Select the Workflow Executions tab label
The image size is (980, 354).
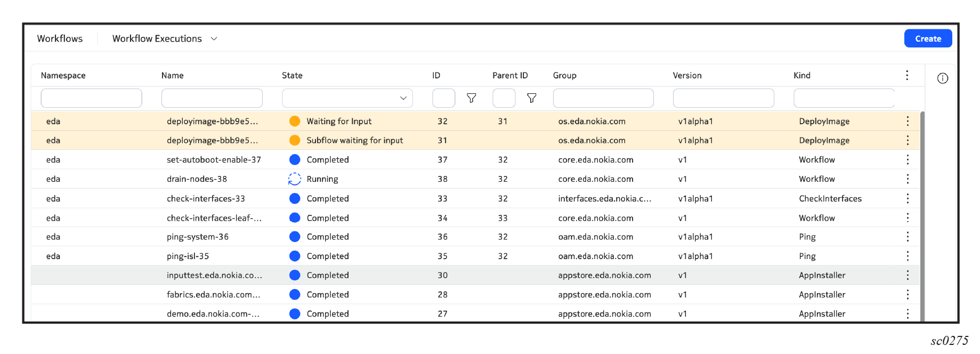pos(157,39)
